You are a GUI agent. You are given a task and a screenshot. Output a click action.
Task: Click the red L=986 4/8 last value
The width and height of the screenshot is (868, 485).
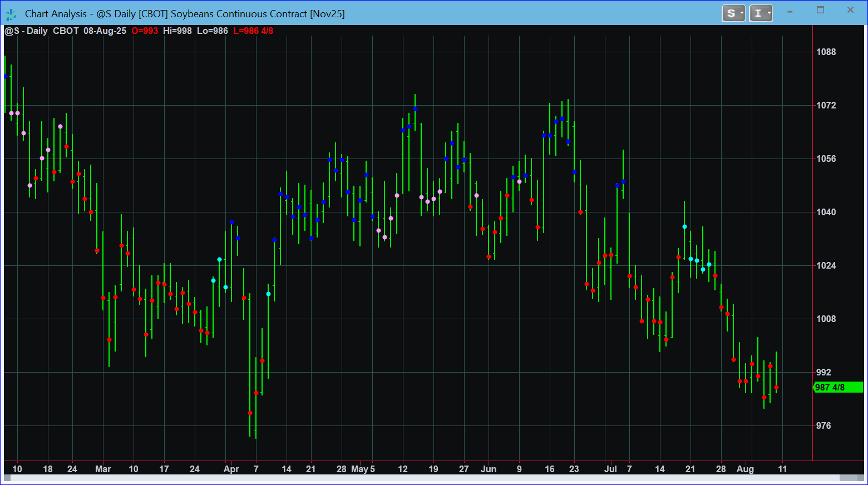point(253,31)
